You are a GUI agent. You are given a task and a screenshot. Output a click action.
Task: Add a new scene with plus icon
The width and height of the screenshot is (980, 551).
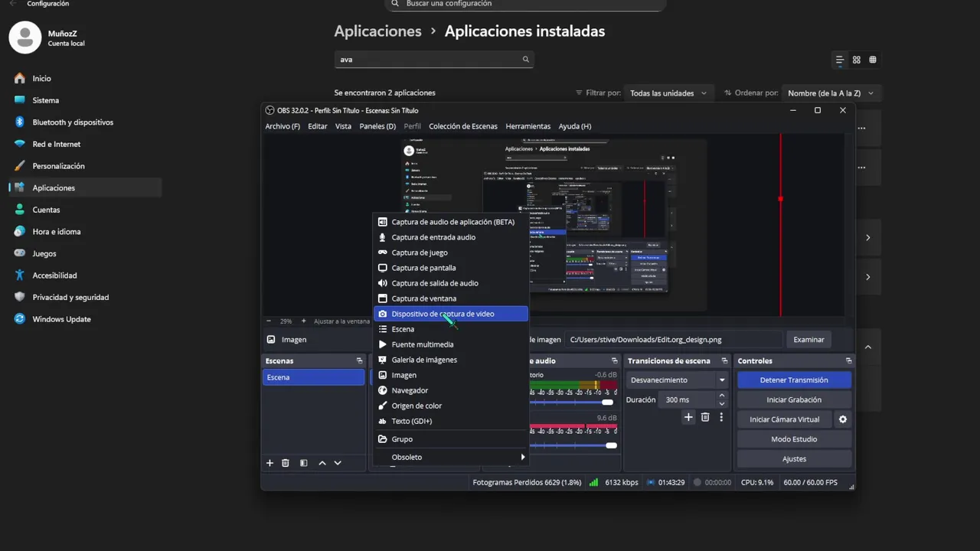click(x=269, y=463)
